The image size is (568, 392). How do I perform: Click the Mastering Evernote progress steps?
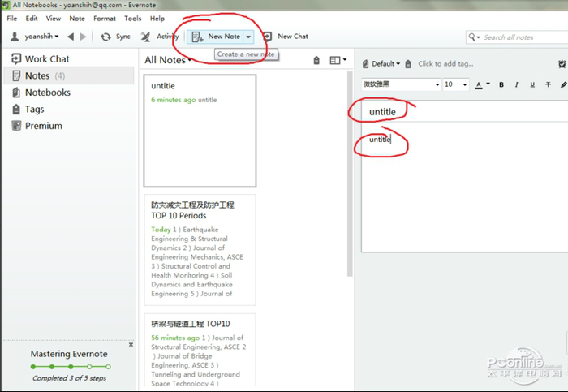click(x=71, y=367)
